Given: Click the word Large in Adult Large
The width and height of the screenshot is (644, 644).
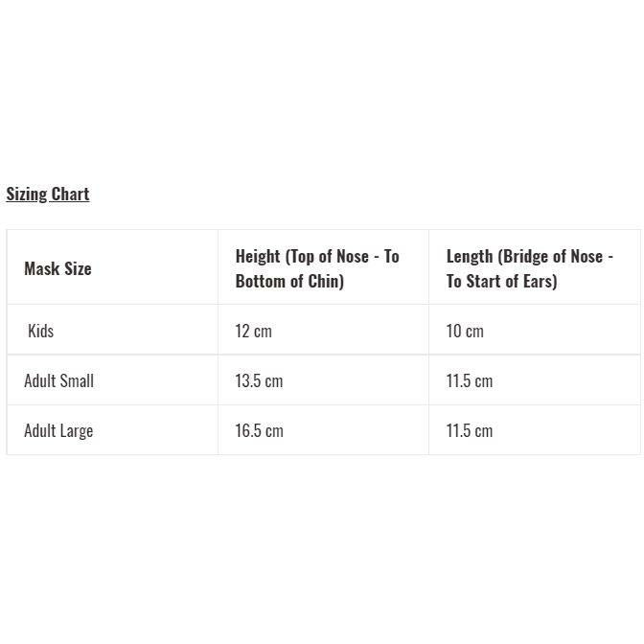Looking at the screenshot, I should 76,430.
